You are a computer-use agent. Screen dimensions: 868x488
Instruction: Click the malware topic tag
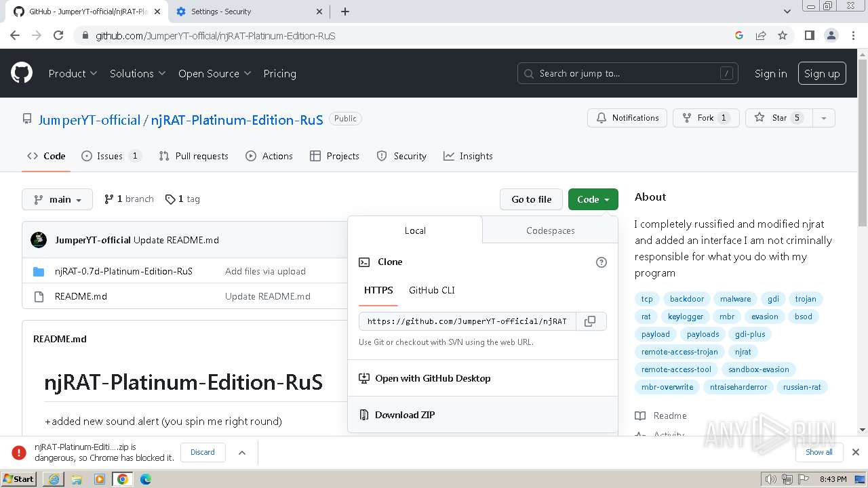pyautogui.click(x=736, y=299)
